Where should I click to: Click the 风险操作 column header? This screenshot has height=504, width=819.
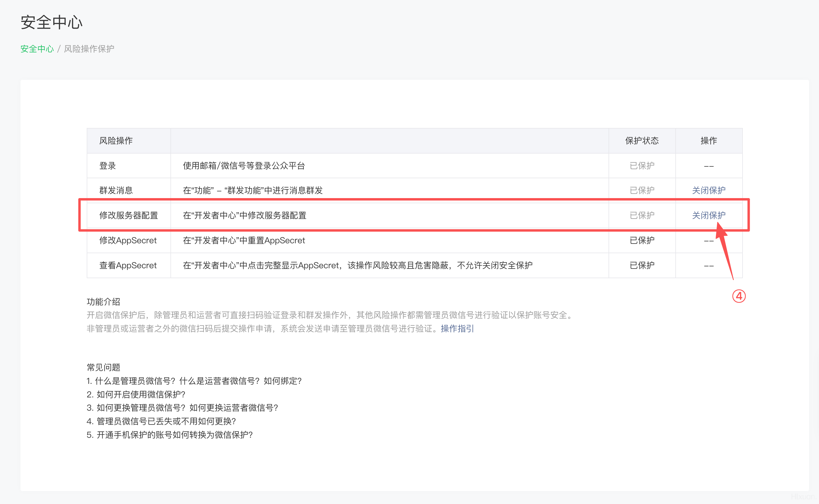pos(116,141)
